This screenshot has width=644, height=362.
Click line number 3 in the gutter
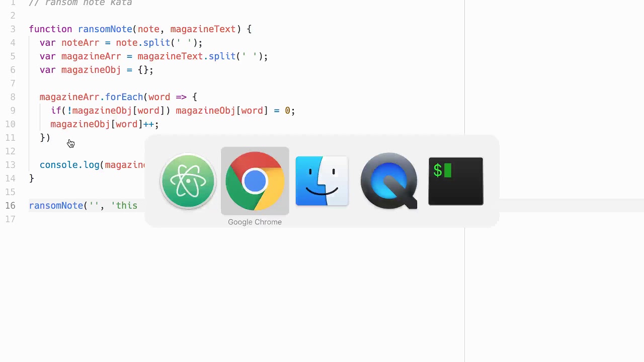click(x=13, y=29)
